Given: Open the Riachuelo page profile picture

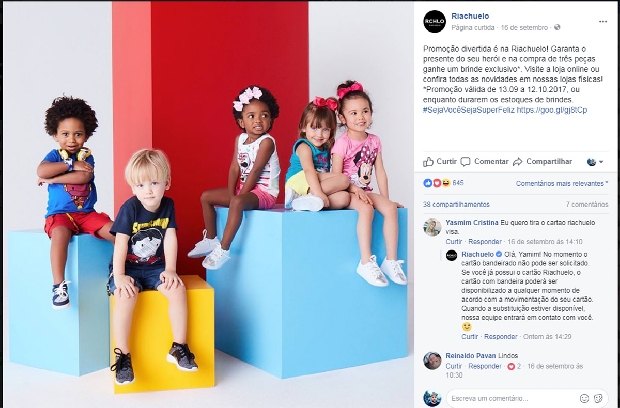Looking at the screenshot, I should point(434,21).
